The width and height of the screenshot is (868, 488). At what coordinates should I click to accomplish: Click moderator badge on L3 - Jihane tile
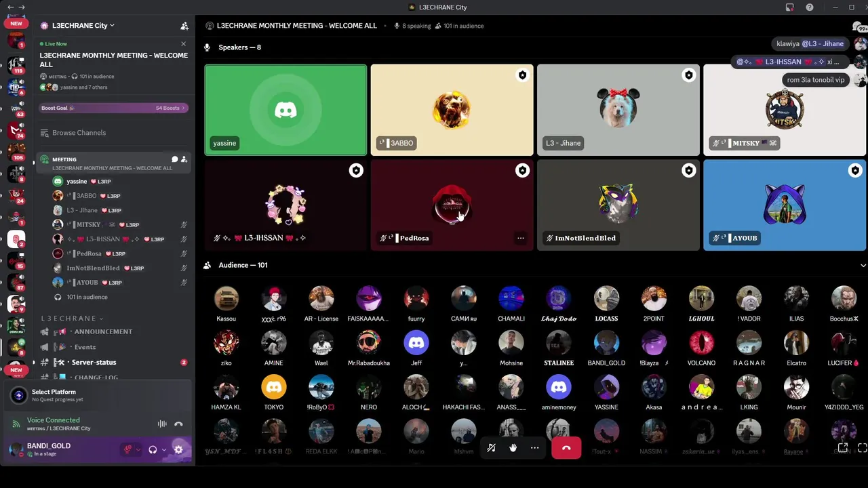point(689,75)
